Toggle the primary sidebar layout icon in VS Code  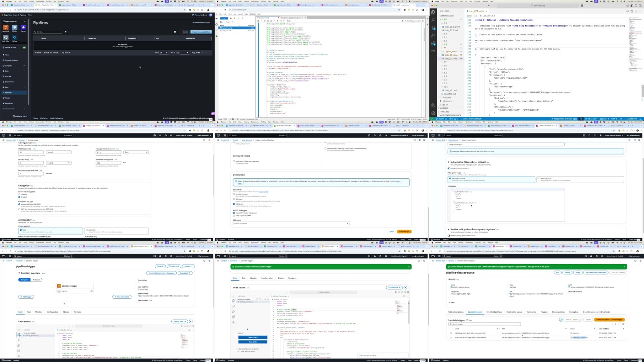tap(632, 6)
